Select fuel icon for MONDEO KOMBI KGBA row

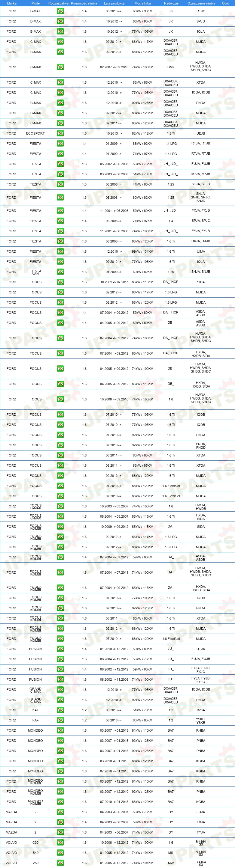point(60,802)
